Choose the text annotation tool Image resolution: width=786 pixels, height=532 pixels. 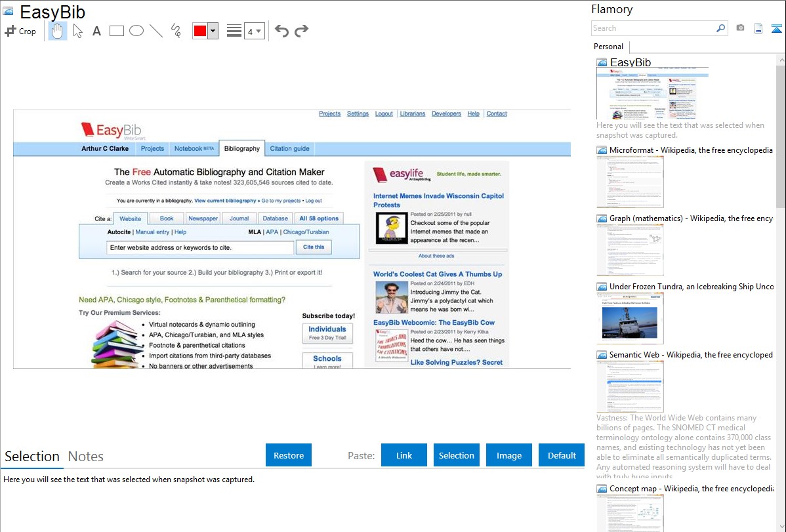point(96,31)
